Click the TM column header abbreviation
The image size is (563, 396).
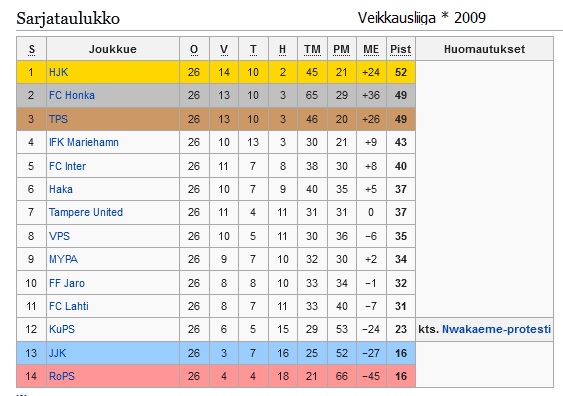coord(312,49)
